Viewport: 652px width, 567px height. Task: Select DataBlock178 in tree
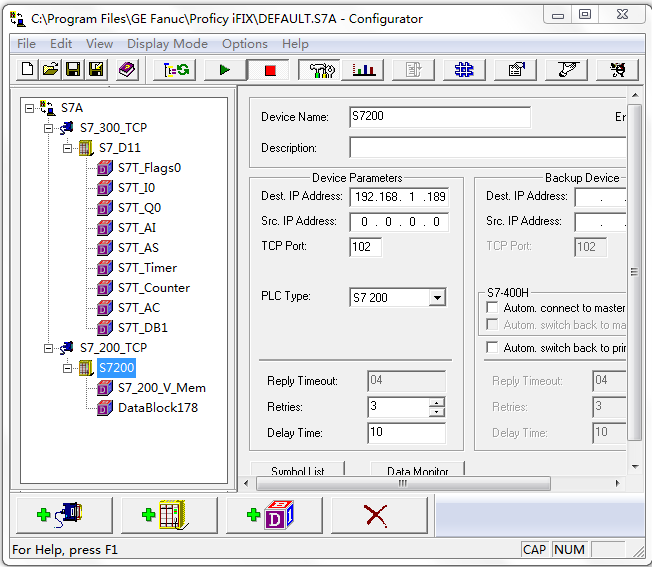158,408
